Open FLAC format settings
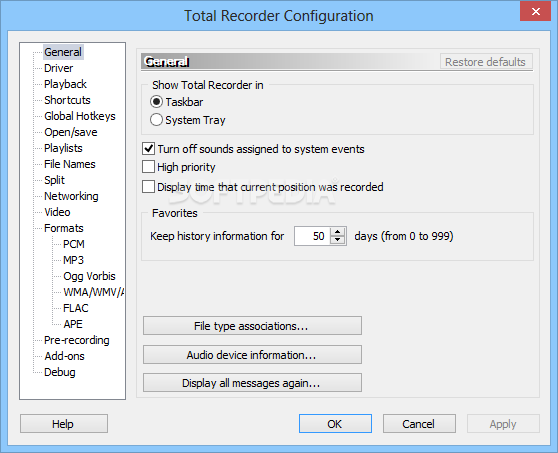The image size is (558, 453). tap(76, 308)
